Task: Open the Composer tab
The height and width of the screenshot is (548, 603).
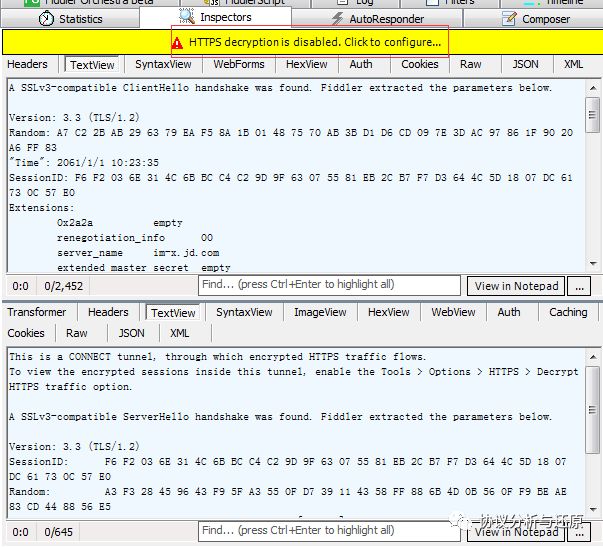Action: coord(533,18)
